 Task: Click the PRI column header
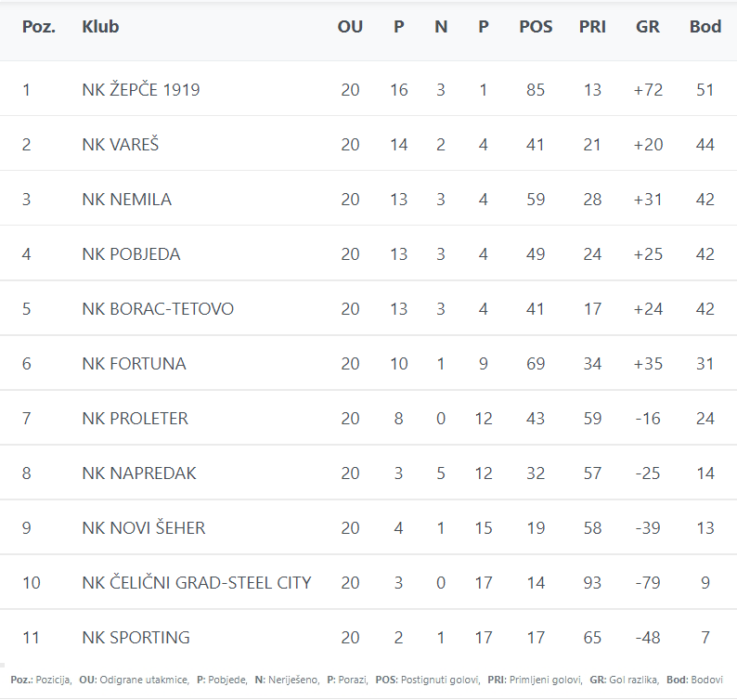(x=592, y=27)
